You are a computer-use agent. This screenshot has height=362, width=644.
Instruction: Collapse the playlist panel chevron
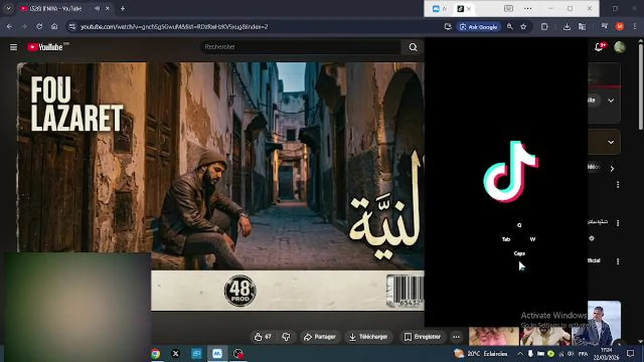coord(611,101)
